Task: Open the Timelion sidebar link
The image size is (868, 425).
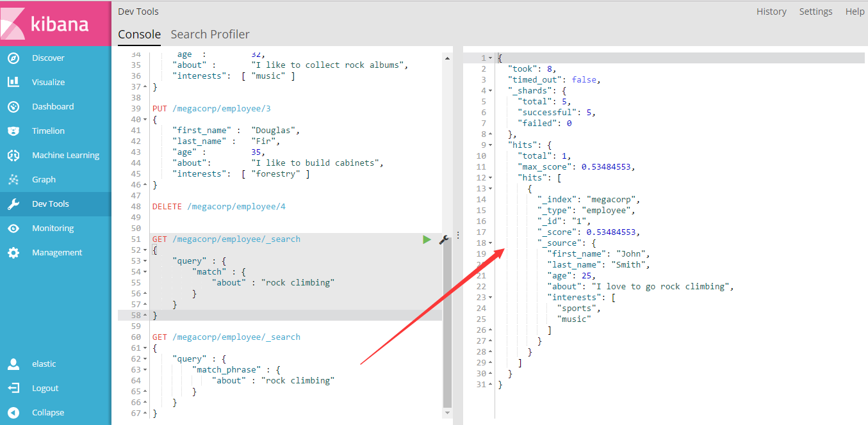Action: click(x=49, y=131)
